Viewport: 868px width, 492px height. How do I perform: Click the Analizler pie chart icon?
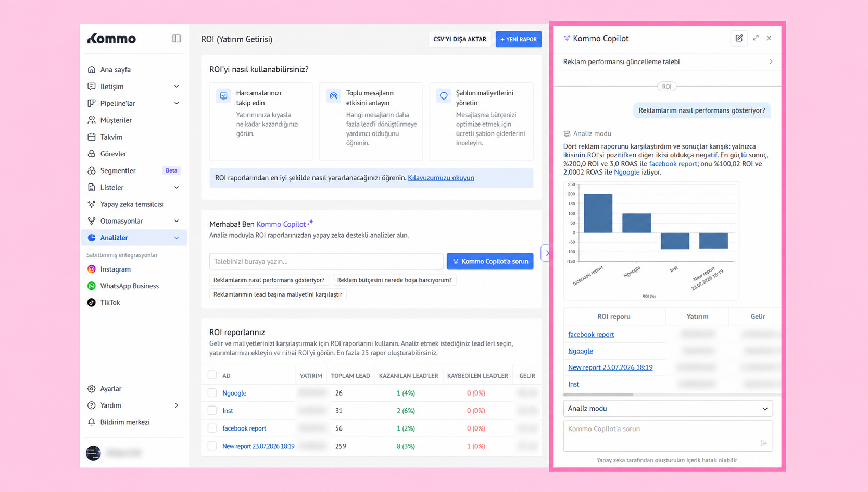coord(92,238)
